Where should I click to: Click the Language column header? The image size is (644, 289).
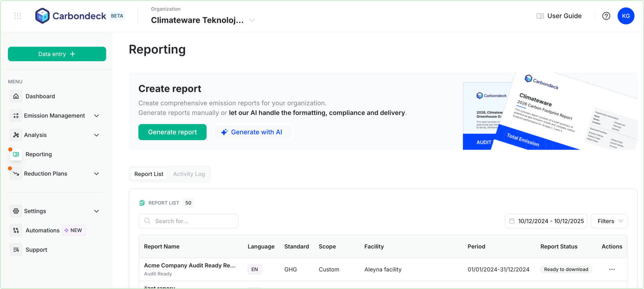(261, 247)
